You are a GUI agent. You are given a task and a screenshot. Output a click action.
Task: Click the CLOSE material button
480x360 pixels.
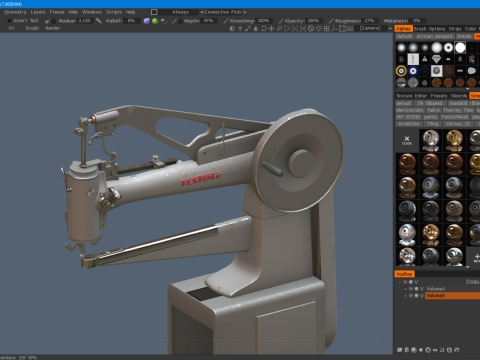407,140
